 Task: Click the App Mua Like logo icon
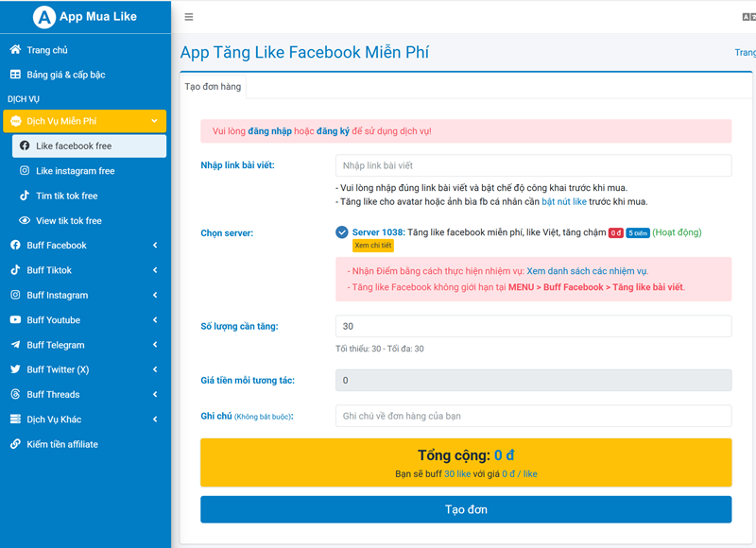click(x=43, y=17)
